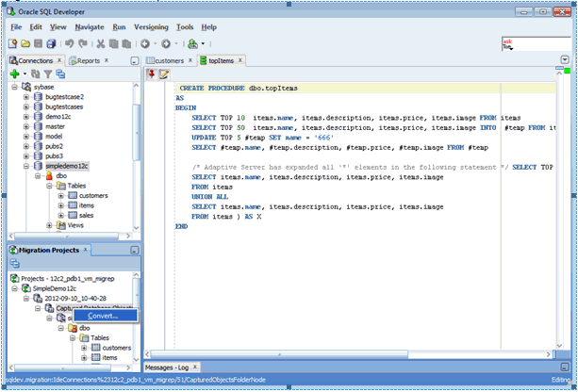Switch to the customers editor tab

tap(169, 60)
